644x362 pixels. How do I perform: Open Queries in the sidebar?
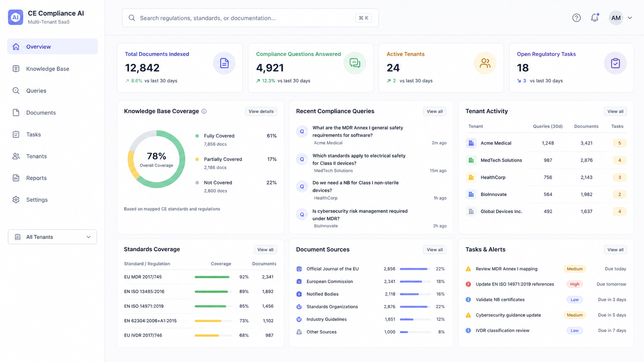pyautogui.click(x=52, y=90)
